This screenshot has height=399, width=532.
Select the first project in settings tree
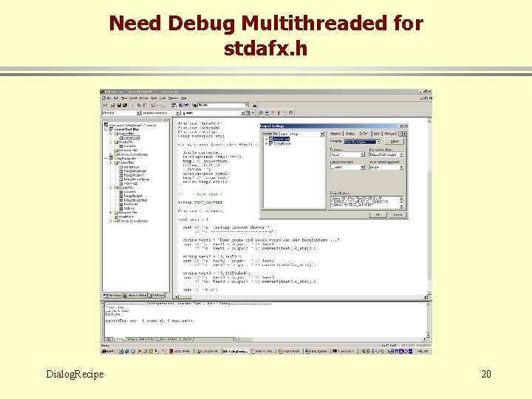[x=282, y=139]
